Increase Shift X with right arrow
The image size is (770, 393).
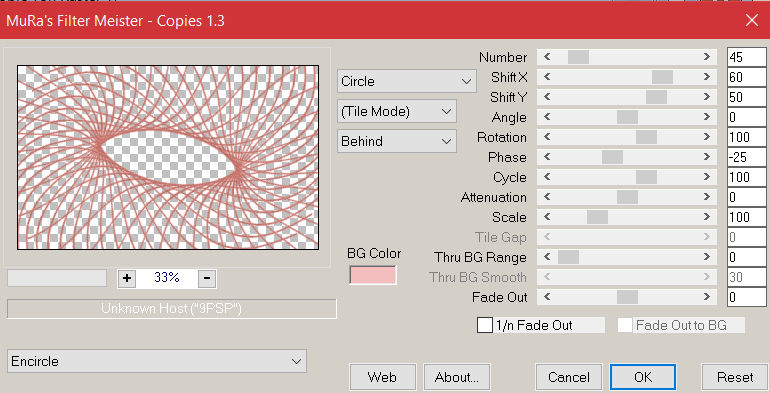pyautogui.click(x=707, y=77)
